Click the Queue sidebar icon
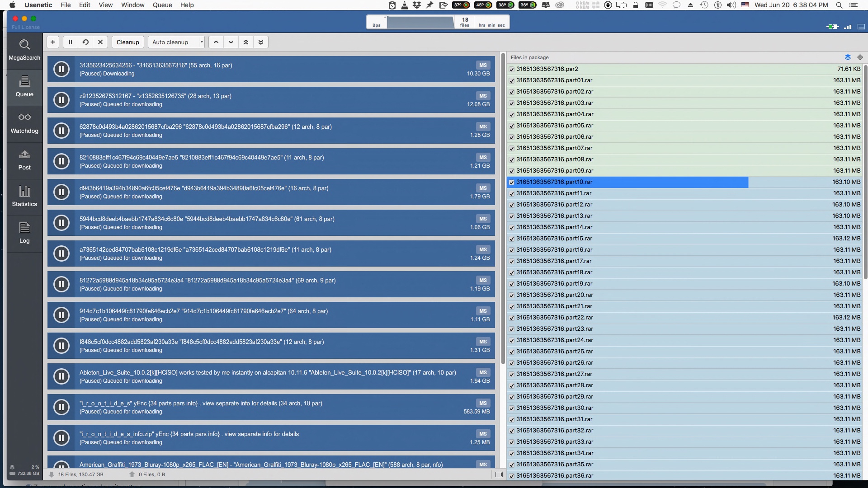 [x=24, y=86]
